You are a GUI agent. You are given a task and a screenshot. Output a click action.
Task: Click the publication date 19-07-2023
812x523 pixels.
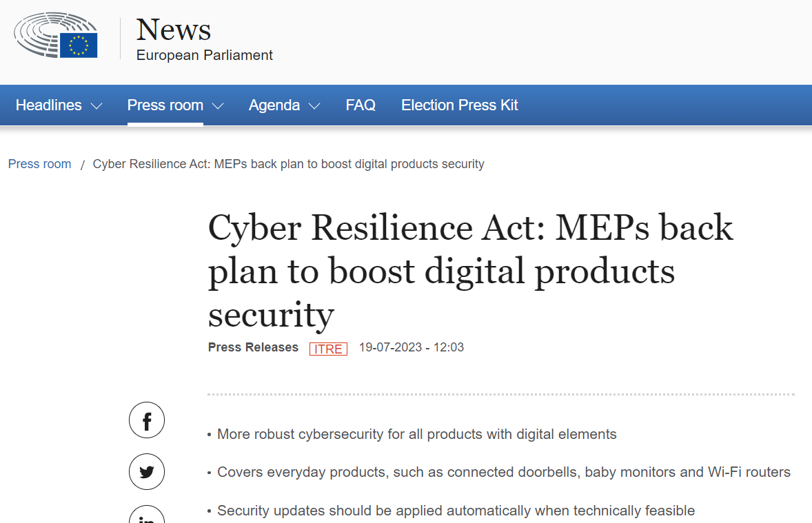point(390,347)
